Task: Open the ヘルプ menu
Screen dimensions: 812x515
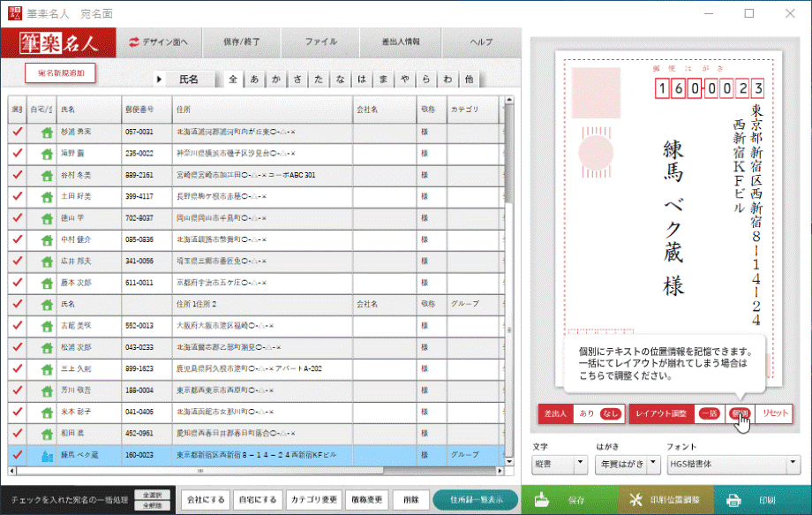Action: pos(482,42)
